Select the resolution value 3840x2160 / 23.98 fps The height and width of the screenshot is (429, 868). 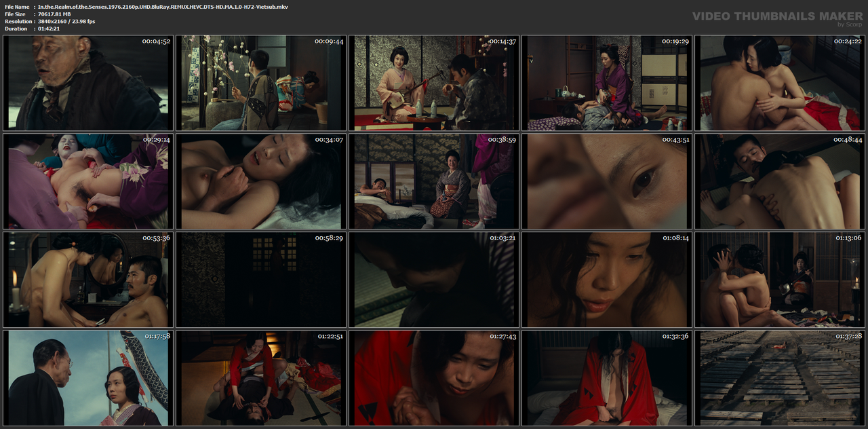coord(66,21)
